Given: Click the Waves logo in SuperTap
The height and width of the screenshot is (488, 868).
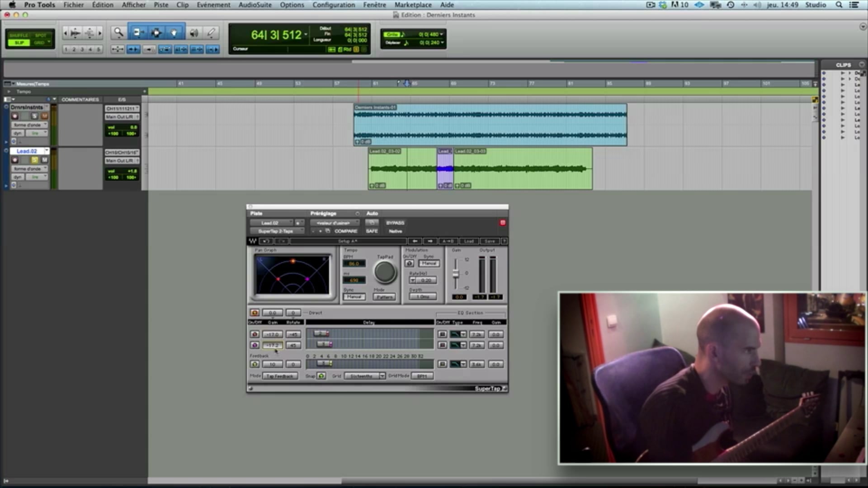Looking at the screenshot, I should click(253, 241).
